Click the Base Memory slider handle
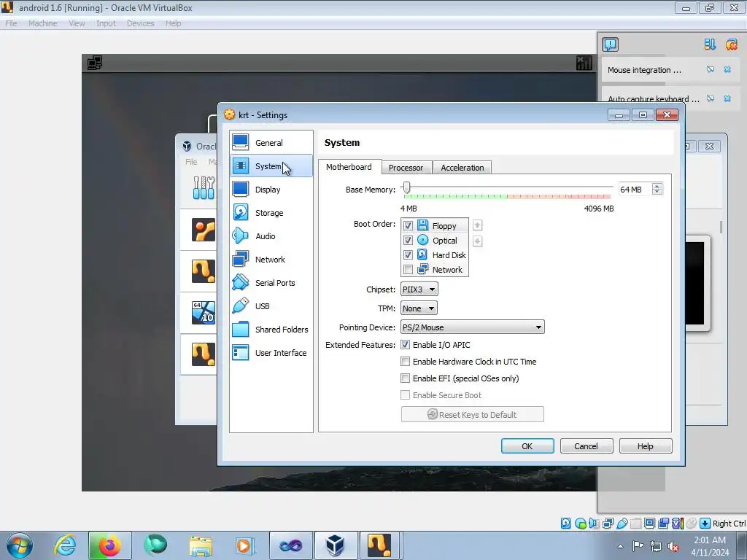 (406, 187)
